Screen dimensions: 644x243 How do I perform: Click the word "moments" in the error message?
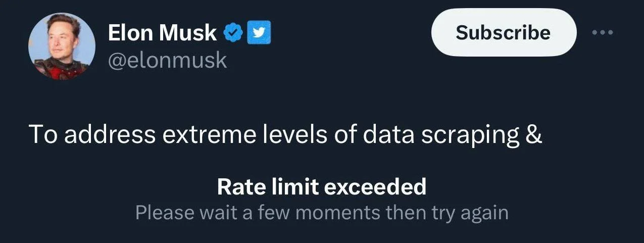click(x=337, y=213)
